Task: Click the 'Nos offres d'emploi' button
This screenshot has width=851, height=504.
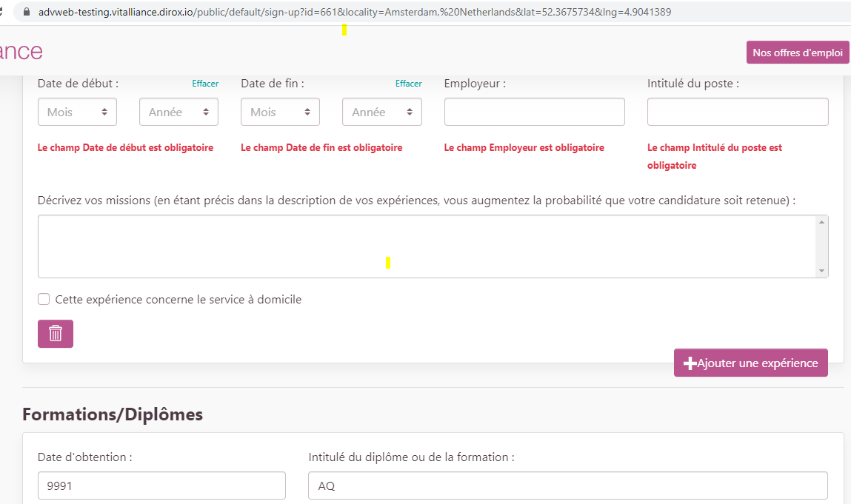Action: pos(797,53)
